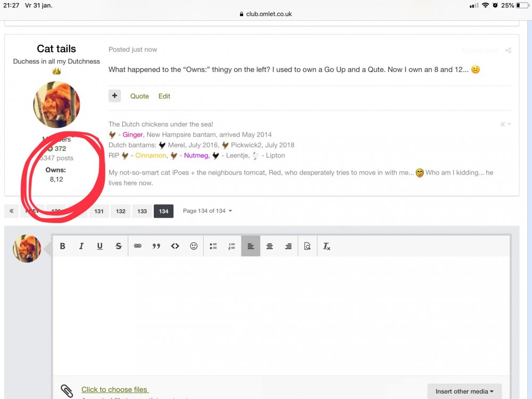Open the emoji picker
The height and width of the screenshot is (399, 532).
(x=194, y=246)
